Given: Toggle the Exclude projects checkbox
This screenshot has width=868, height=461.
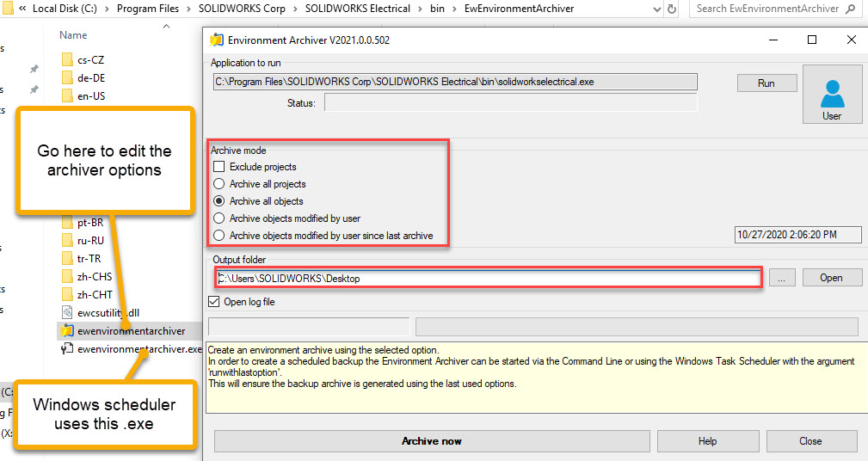Looking at the screenshot, I should pos(219,167).
